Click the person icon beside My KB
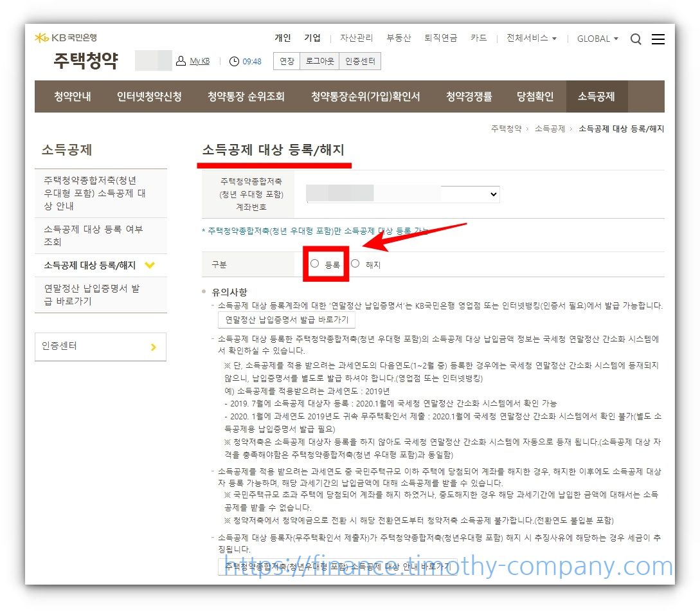Screen dimensions: 700x611 (181, 60)
